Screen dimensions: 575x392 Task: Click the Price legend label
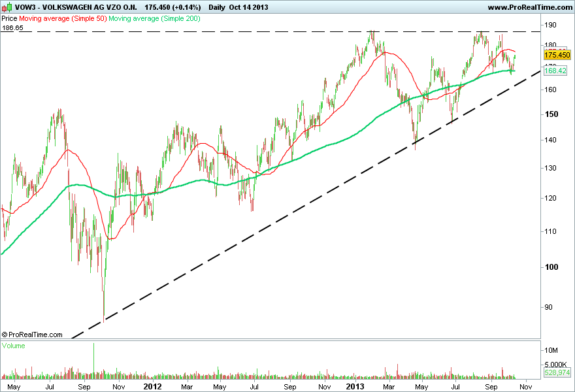click(x=9, y=18)
